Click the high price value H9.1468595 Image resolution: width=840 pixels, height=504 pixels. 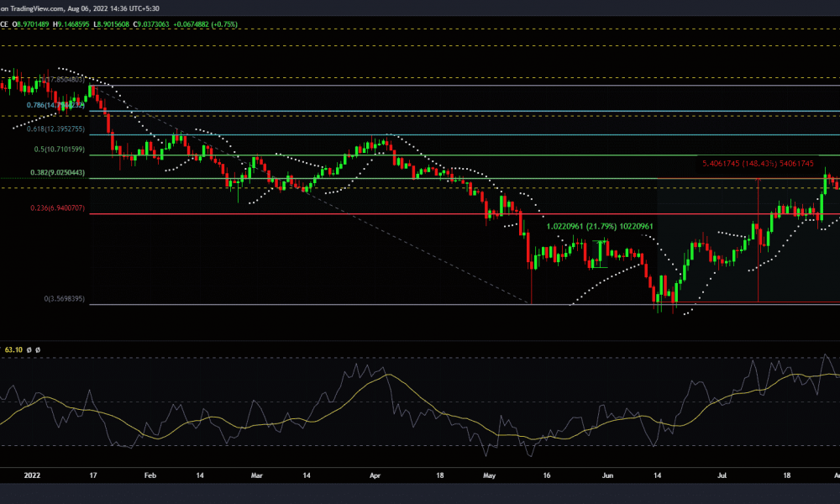click(x=71, y=24)
